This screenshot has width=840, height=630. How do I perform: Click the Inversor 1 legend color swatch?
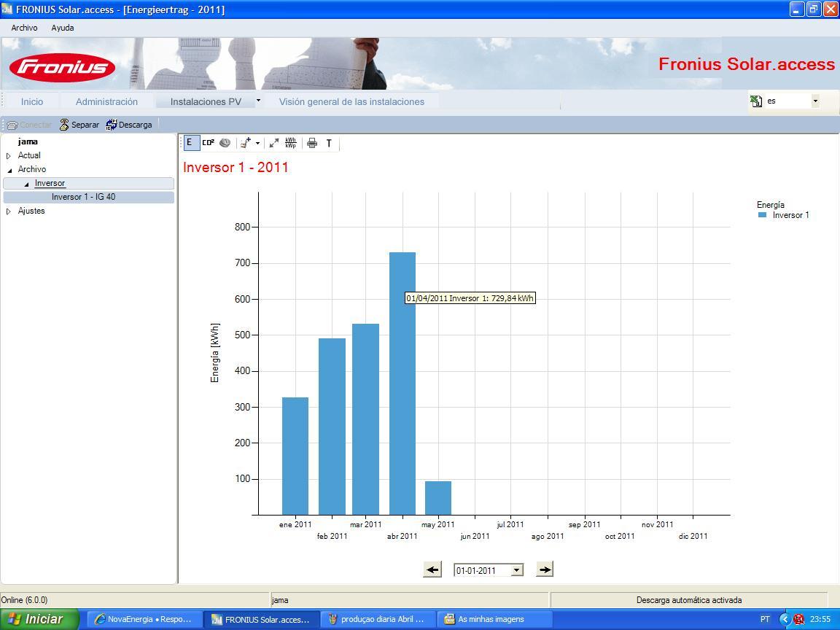762,215
